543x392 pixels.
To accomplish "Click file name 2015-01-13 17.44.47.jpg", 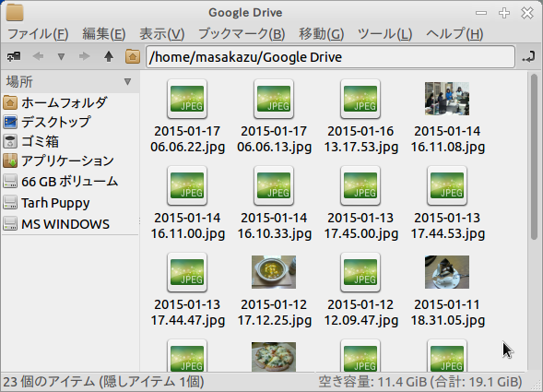I will (x=187, y=313).
